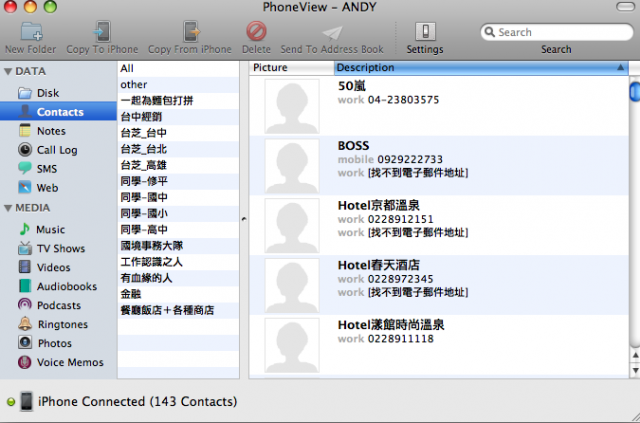
Task: Click the iPhone Connected status text
Action: [138, 401]
